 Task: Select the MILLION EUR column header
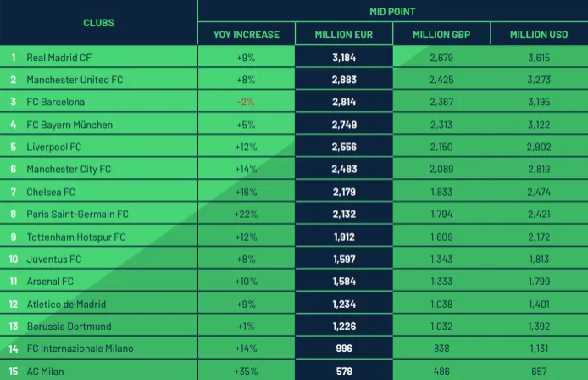[x=343, y=35]
